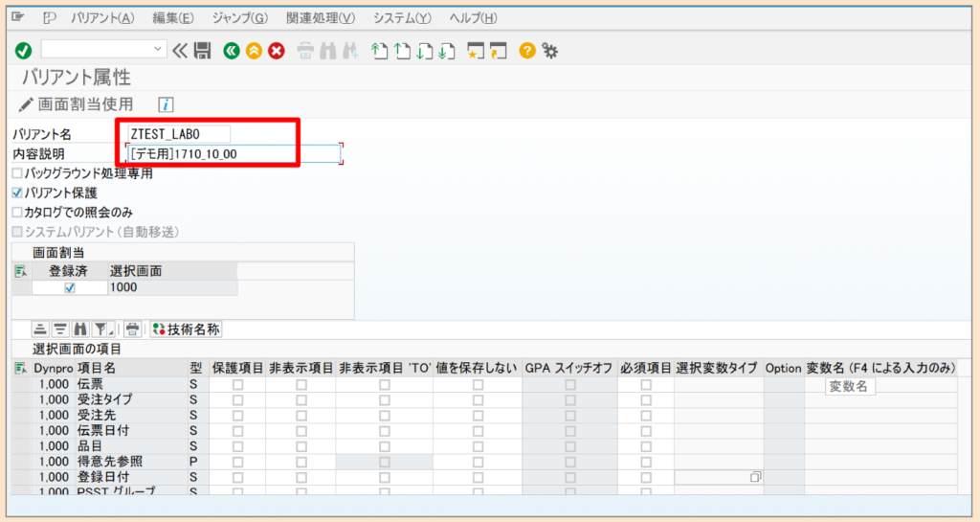Click the 変数名 cell in 伝票 row
Screen dimensions: 980x522
point(880,385)
